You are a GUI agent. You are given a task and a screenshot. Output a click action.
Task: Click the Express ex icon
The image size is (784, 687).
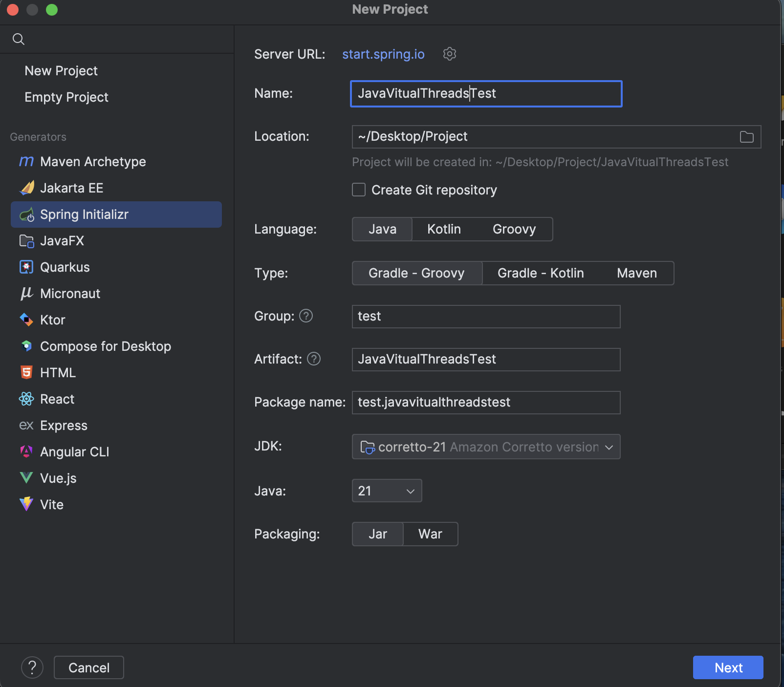pyautogui.click(x=26, y=425)
